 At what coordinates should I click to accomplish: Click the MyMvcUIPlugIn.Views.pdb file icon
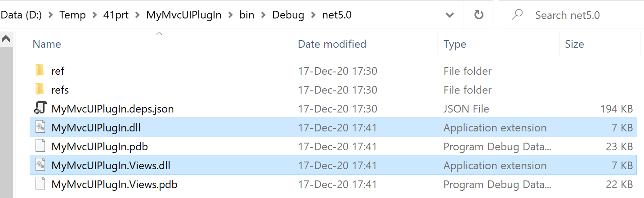pyautogui.click(x=40, y=184)
